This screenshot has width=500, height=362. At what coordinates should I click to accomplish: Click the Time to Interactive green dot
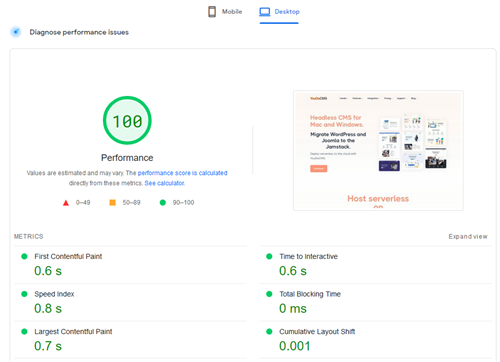pyautogui.click(x=269, y=256)
